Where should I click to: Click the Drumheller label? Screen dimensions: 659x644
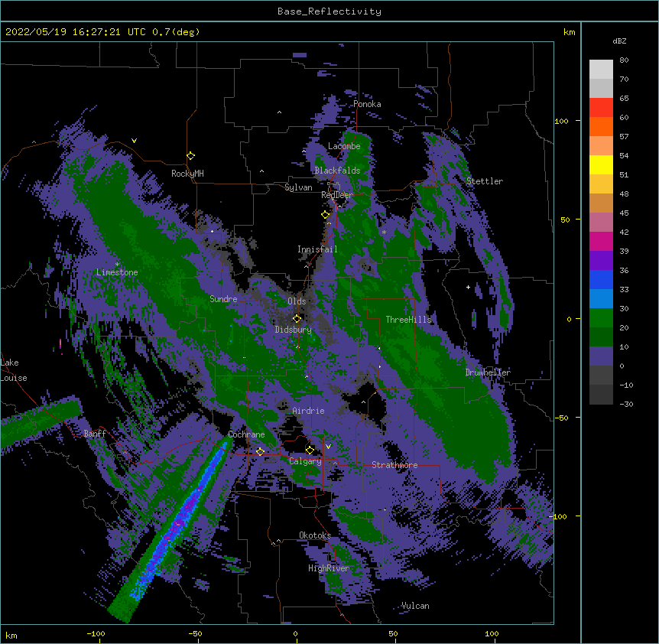(x=488, y=372)
